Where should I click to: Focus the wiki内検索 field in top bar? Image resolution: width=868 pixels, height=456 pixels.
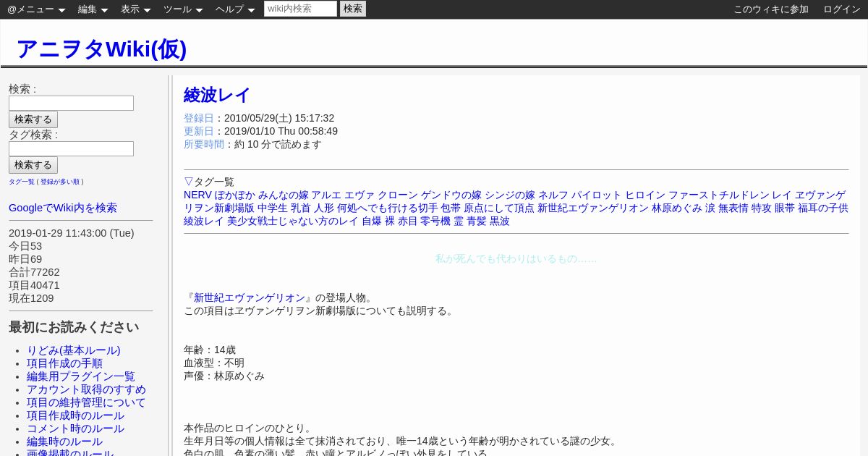[300, 9]
